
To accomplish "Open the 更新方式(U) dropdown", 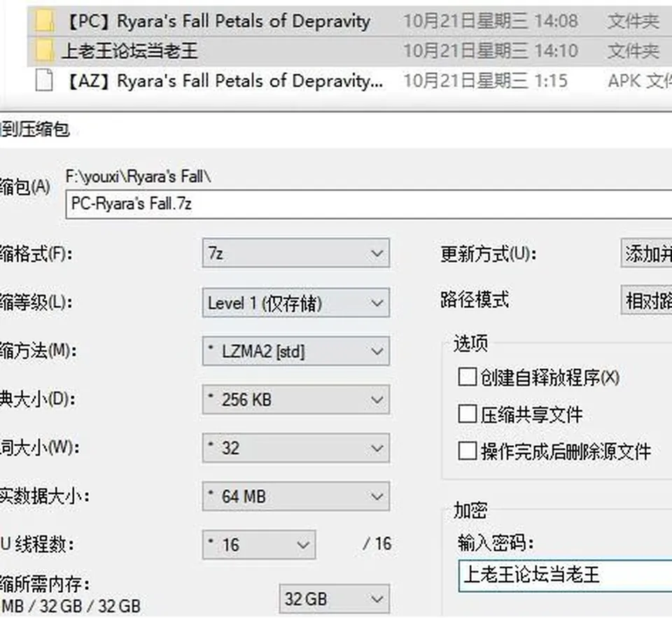I will pos(646,253).
